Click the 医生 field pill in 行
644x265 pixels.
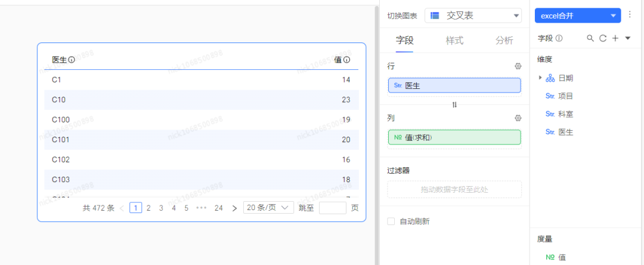[454, 85]
